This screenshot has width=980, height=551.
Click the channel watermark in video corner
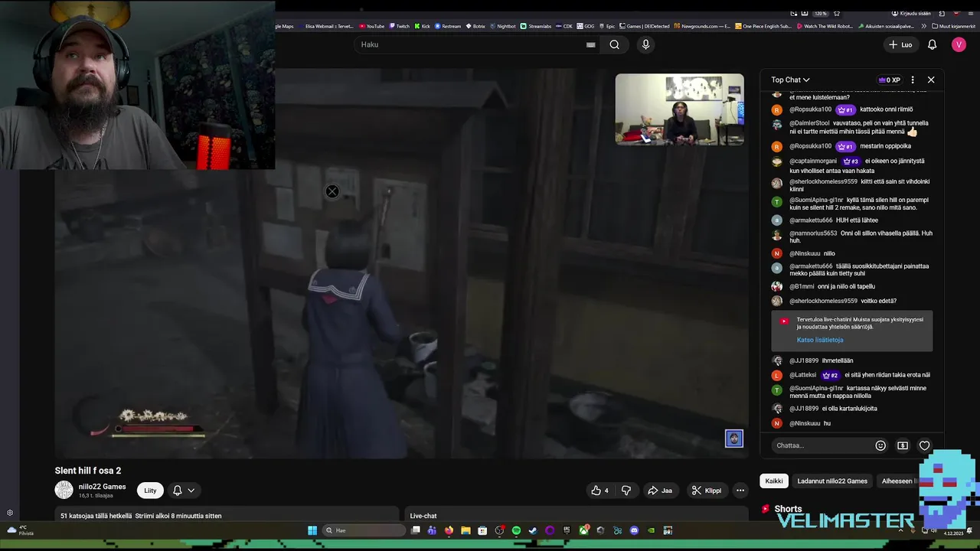[x=733, y=439]
